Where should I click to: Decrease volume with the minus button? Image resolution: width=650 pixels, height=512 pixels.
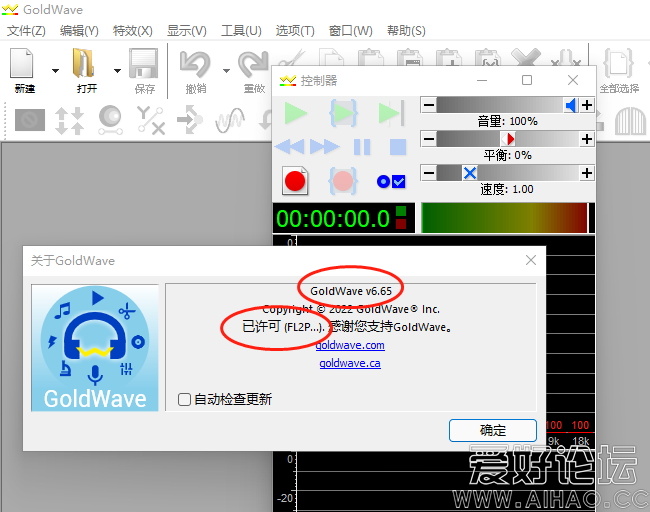tap(429, 105)
